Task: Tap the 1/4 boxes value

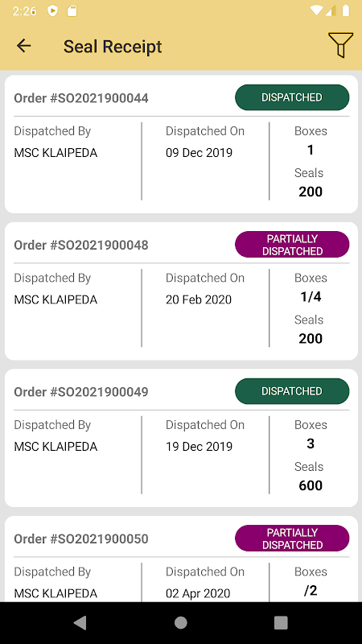Action: point(311,296)
